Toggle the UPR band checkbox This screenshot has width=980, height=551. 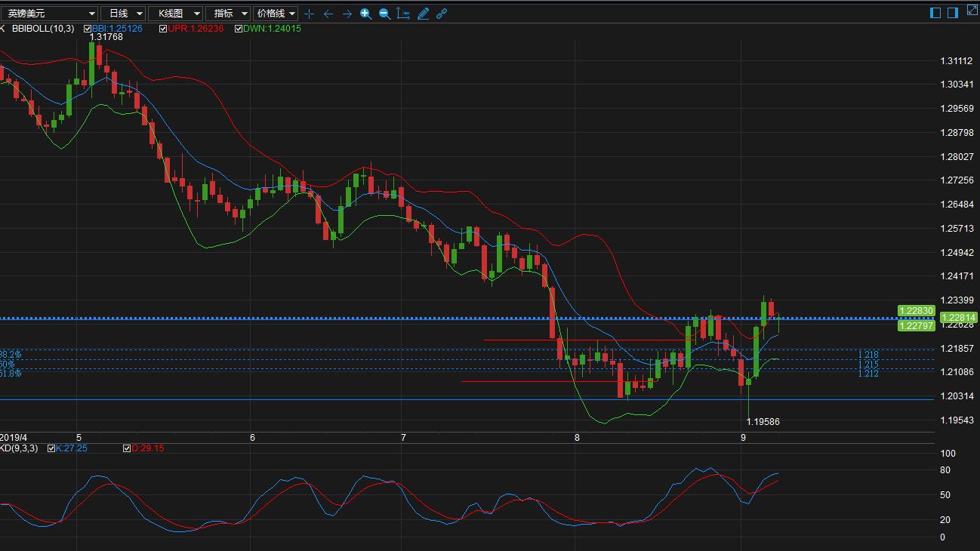point(163,29)
